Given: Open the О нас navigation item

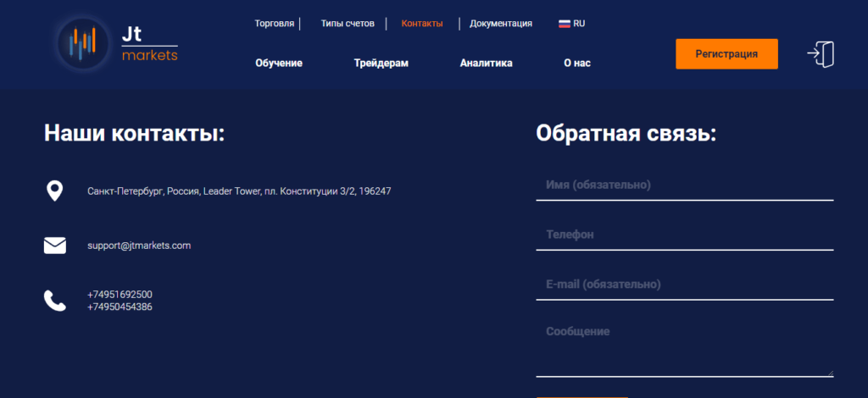Looking at the screenshot, I should coord(577,63).
